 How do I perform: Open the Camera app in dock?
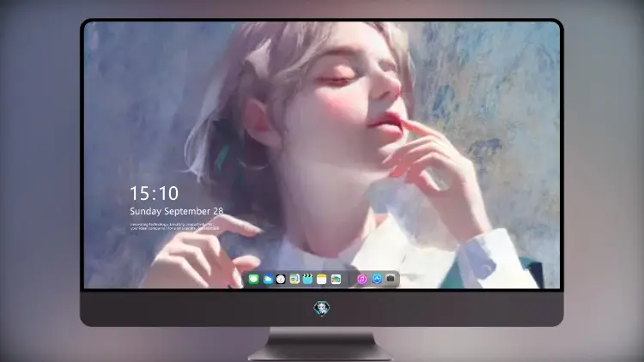[x=391, y=279]
